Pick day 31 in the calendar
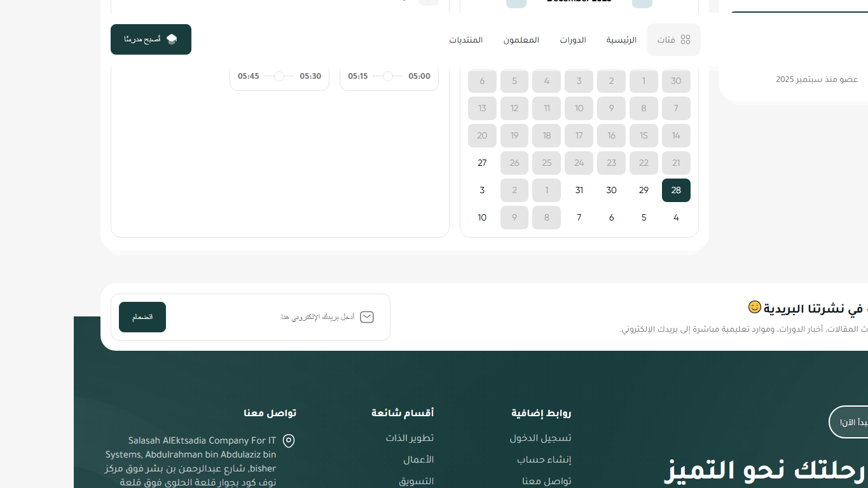Screen dimensions: 868x488 click(x=579, y=190)
